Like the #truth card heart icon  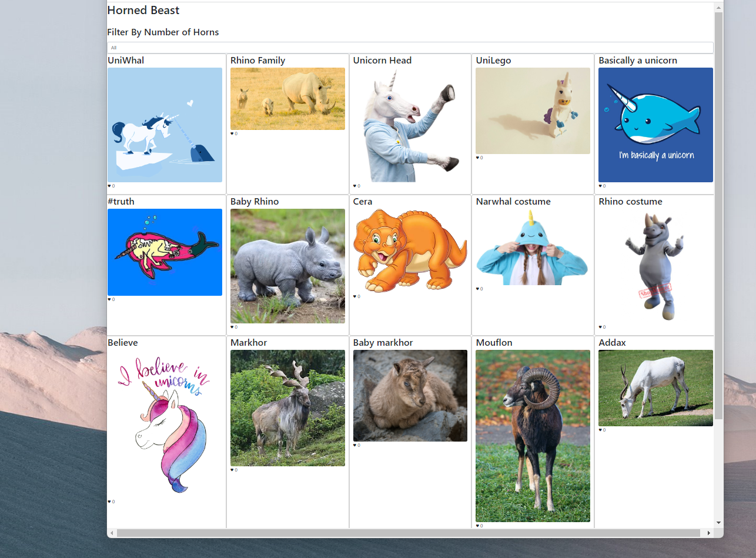tap(109, 299)
